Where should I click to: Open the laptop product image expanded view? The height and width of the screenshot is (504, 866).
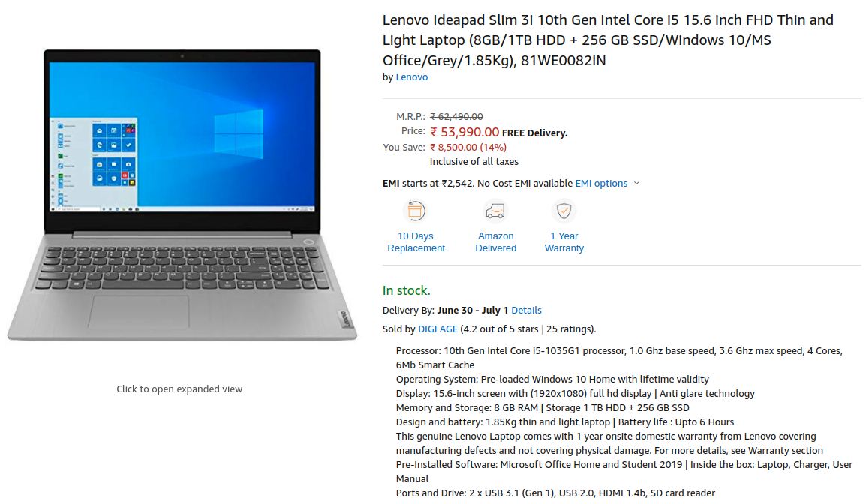coord(182,194)
